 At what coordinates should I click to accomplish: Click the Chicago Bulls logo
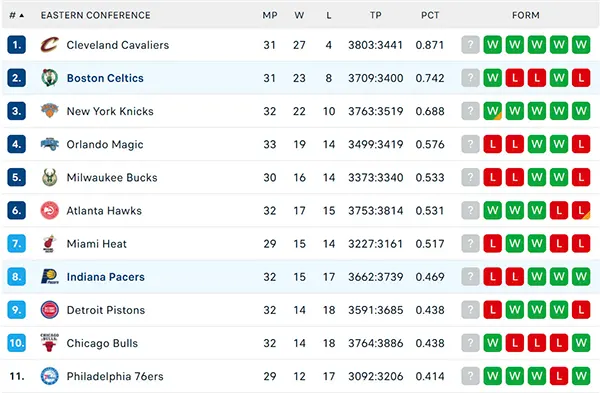49,342
